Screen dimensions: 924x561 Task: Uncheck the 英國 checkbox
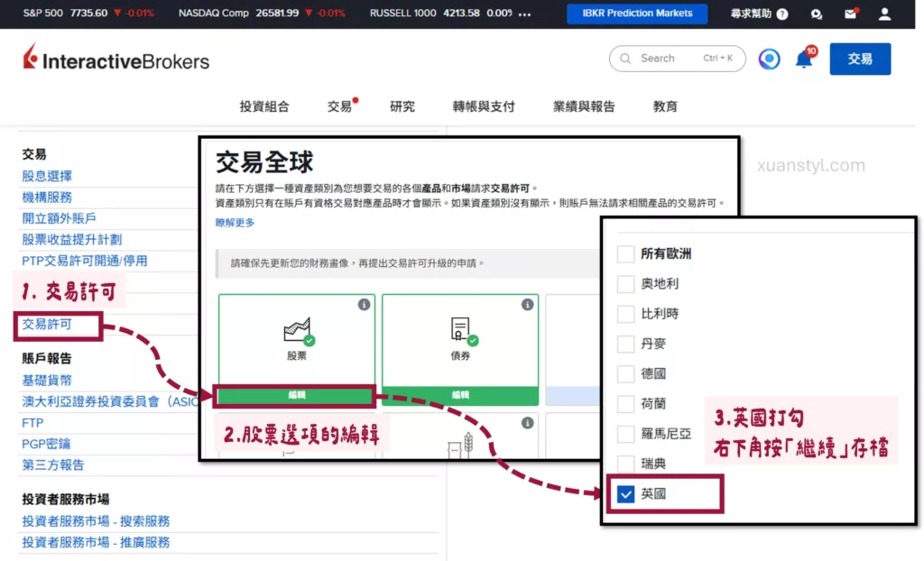coord(625,494)
